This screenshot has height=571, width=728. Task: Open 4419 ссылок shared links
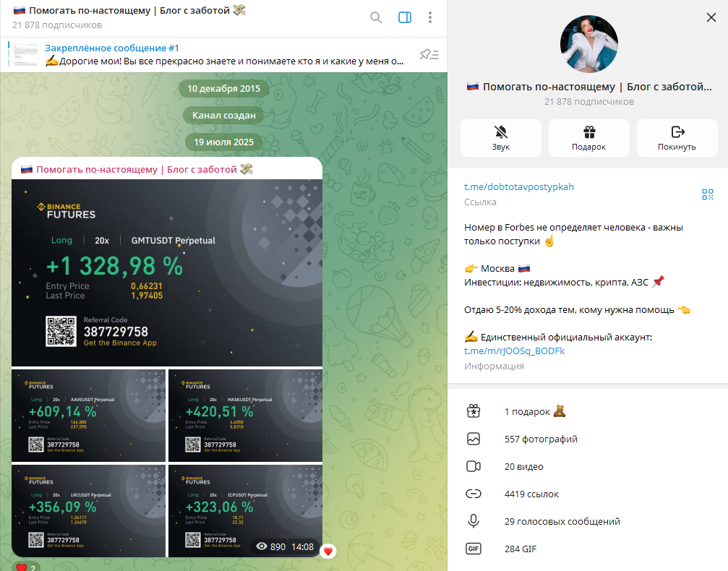(588, 494)
